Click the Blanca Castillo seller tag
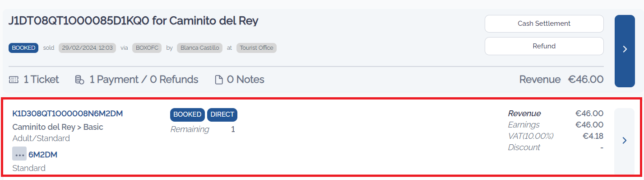Image resolution: width=644 pixels, height=180 pixels. pos(199,47)
